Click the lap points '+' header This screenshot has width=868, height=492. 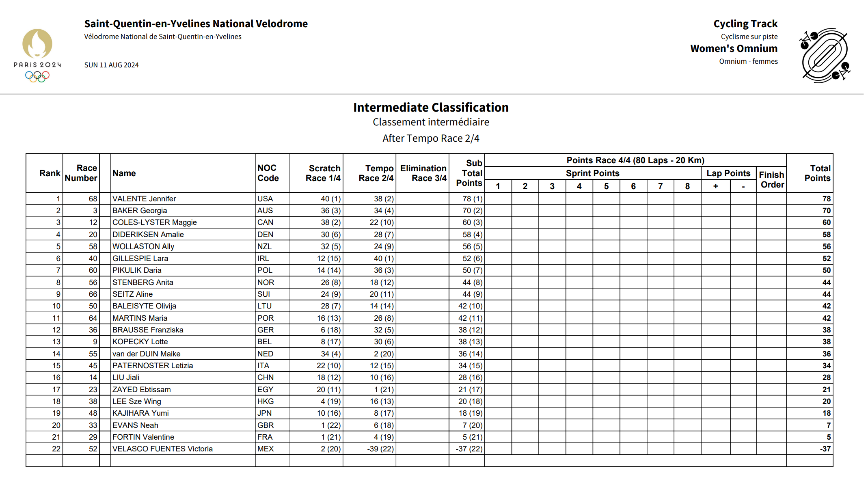pyautogui.click(x=716, y=186)
